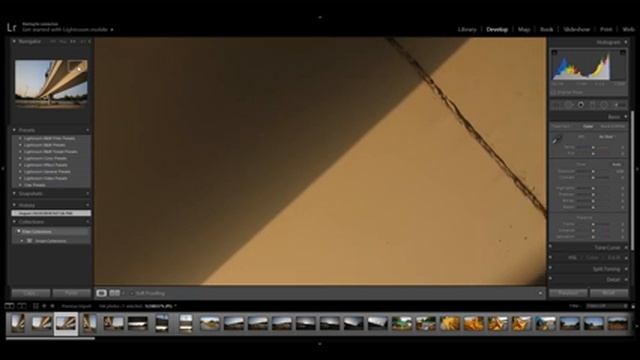640x360 pixels.
Task: Open the Slideshow module
Action: (x=576, y=29)
